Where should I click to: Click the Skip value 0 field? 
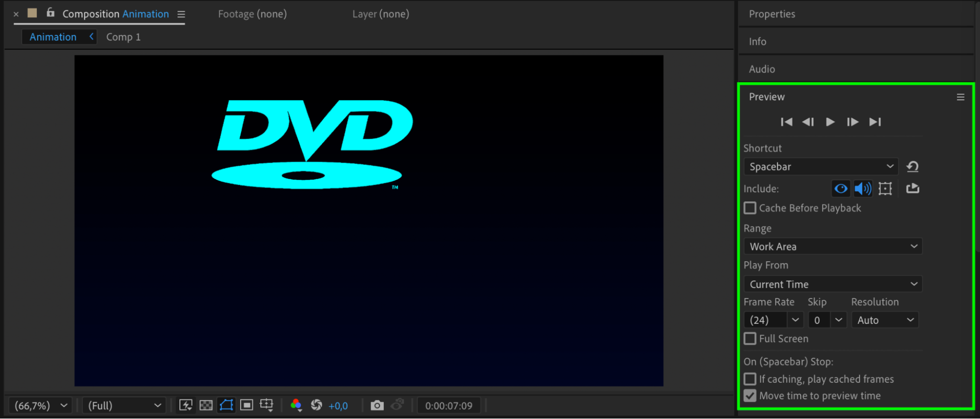pos(819,320)
